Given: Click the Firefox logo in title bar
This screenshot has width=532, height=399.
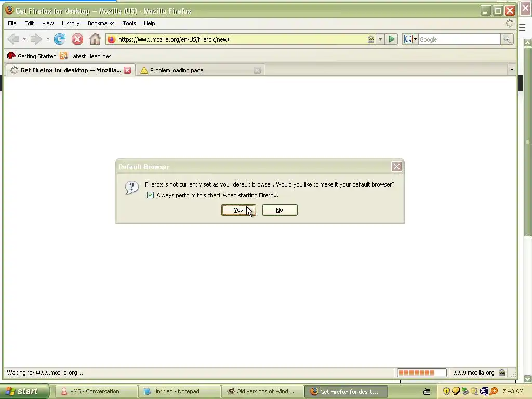Looking at the screenshot, I should pyautogui.click(x=9, y=10).
